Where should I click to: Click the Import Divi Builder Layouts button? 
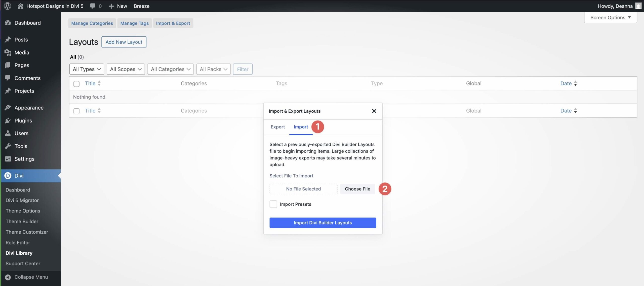click(323, 223)
